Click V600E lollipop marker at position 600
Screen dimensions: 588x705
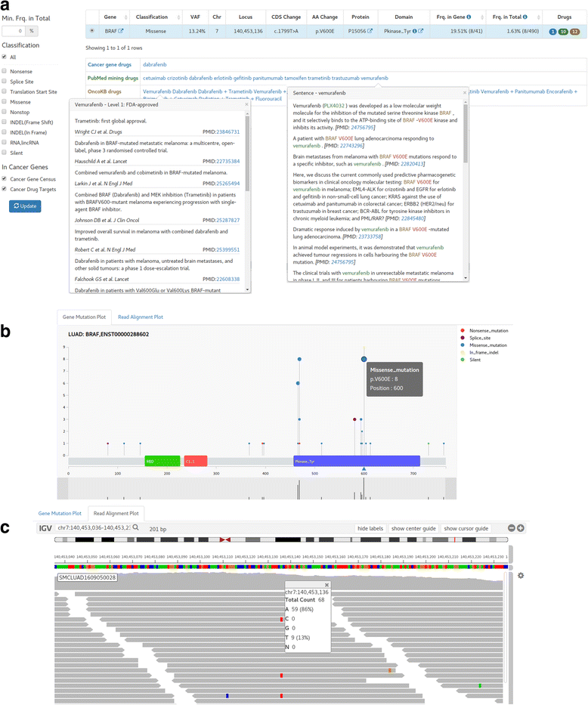pyautogui.click(x=364, y=359)
